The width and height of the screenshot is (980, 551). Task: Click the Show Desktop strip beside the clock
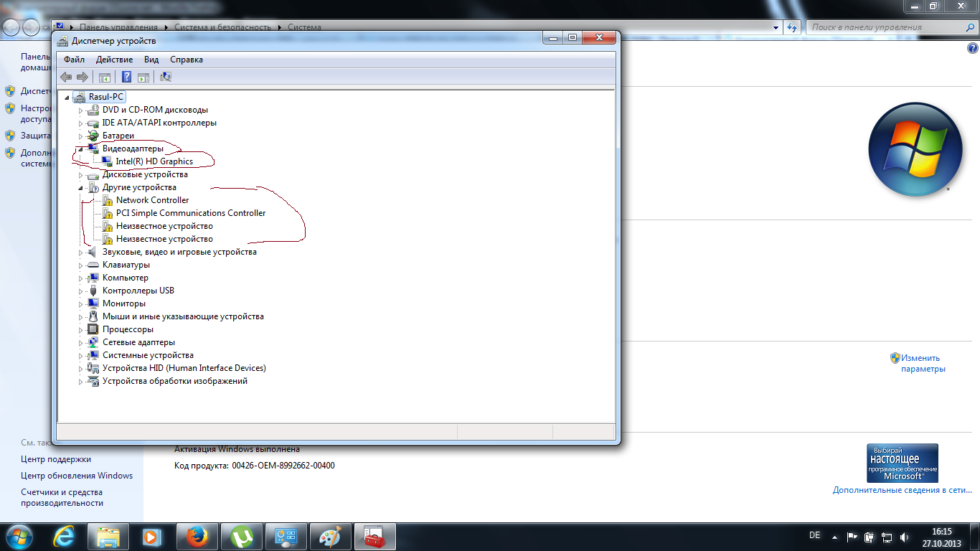pyautogui.click(x=974, y=537)
